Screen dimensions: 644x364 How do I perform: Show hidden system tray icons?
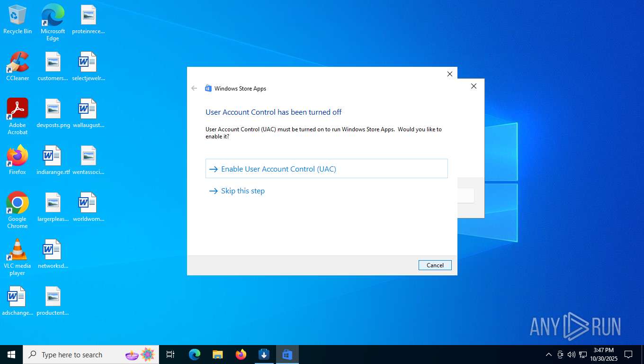coord(549,355)
